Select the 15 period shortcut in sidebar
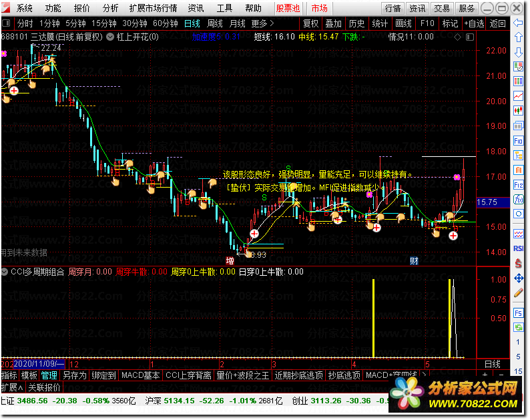Image resolution: width=530 pixels, height=420 pixels. pos(518,371)
